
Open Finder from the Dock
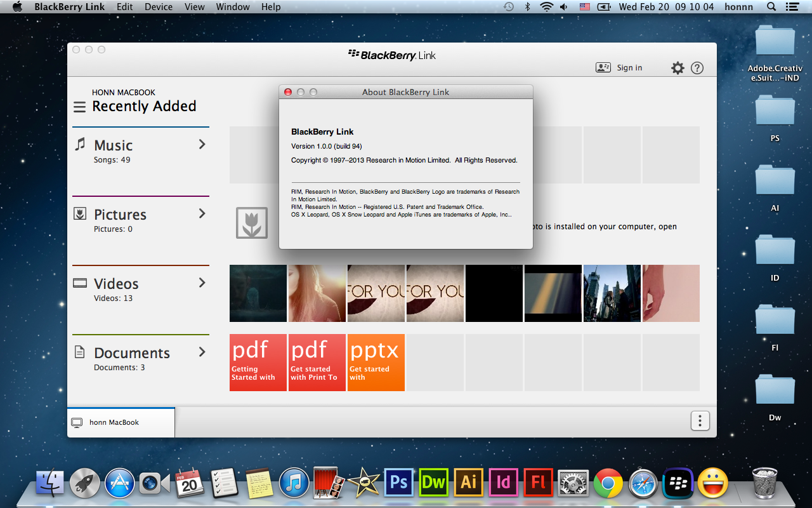pyautogui.click(x=50, y=484)
